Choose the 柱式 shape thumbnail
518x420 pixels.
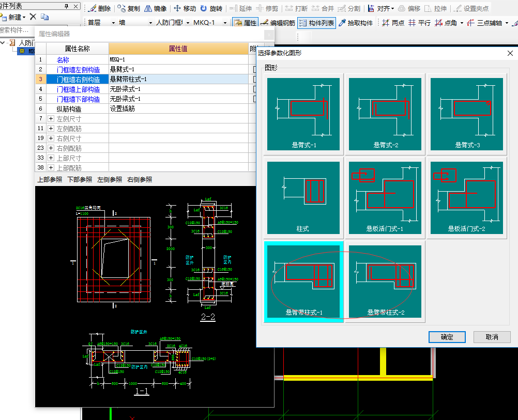click(303, 198)
